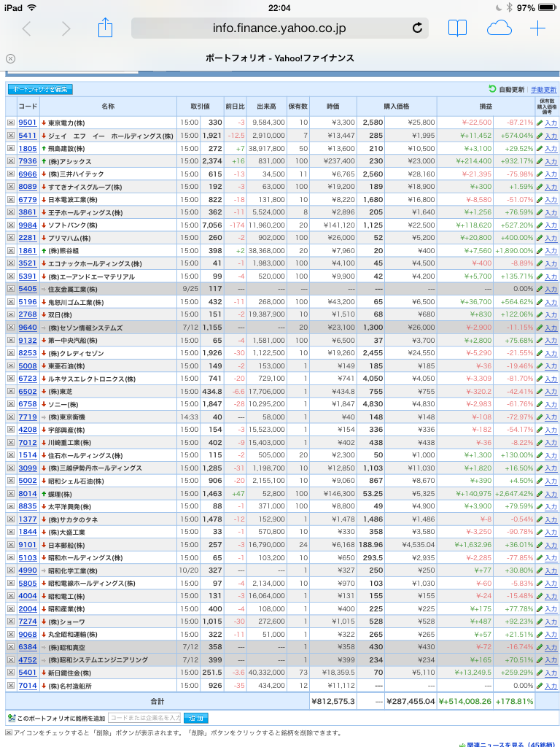Image resolution: width=560 pixels, height=747 pixels.
Task: Click pencil edit icon for 昭和シェル石油 row
Action: [540, 481]
